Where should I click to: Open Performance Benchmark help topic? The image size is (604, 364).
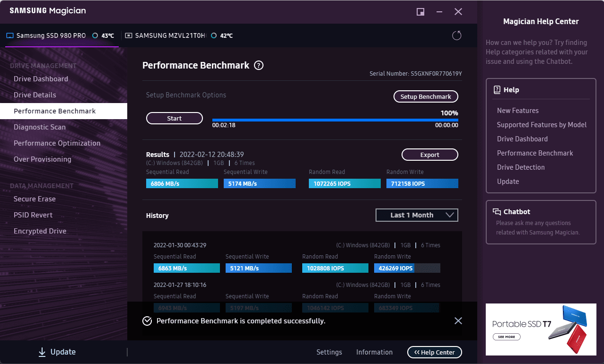coord(534,153)
